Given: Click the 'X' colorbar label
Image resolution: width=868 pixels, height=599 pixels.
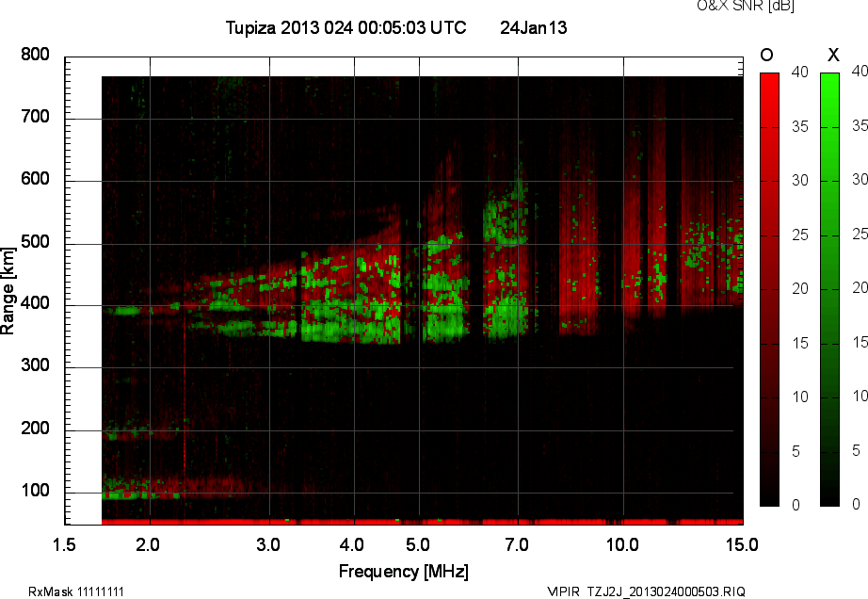Looking at the screenshot, I should pyautogui.click(x=833, y=55).
